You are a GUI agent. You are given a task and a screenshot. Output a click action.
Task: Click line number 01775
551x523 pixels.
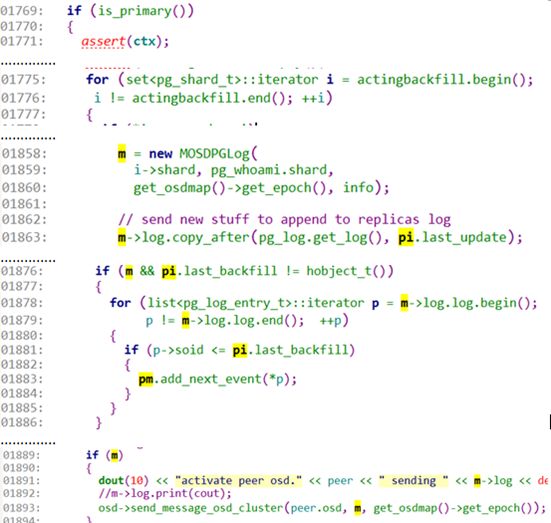coord(23,80)
